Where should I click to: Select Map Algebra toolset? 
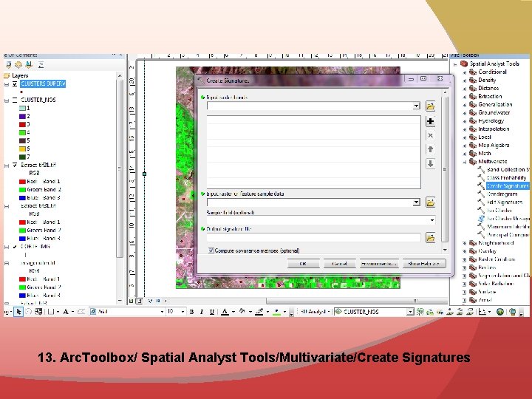pyautogui.click(x=494, y=145)
